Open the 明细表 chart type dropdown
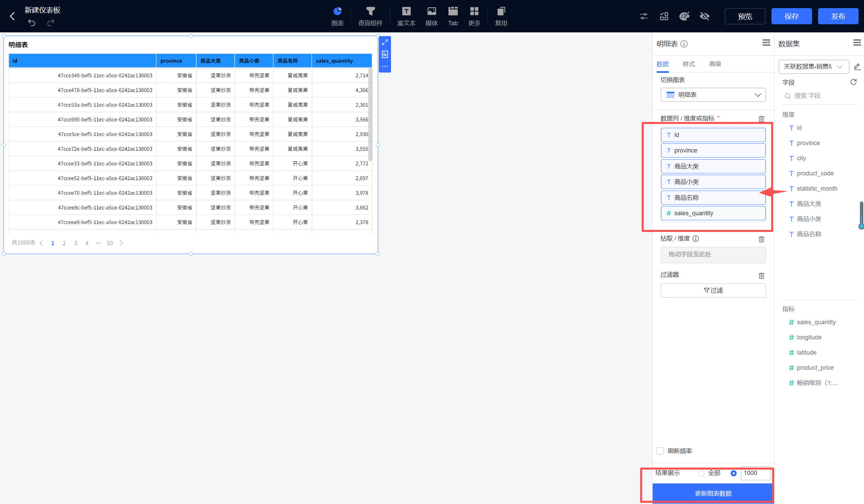Image resolution: width=864 pixels, height=504 pixels. (x=713, y=95)
